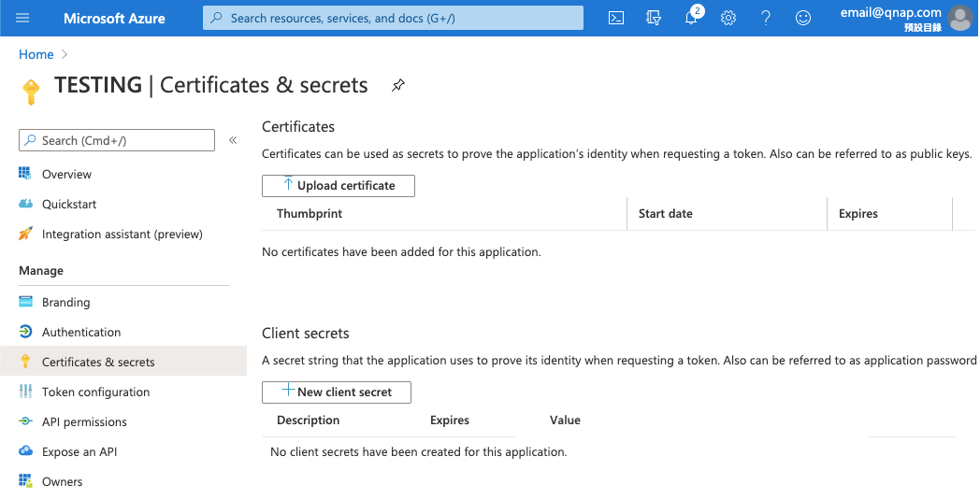The height and width of the screenshot is (499, 980).
Task: Open the Azure portal hamburger menu
Action: pyautogui.click(x=23, y=18)
